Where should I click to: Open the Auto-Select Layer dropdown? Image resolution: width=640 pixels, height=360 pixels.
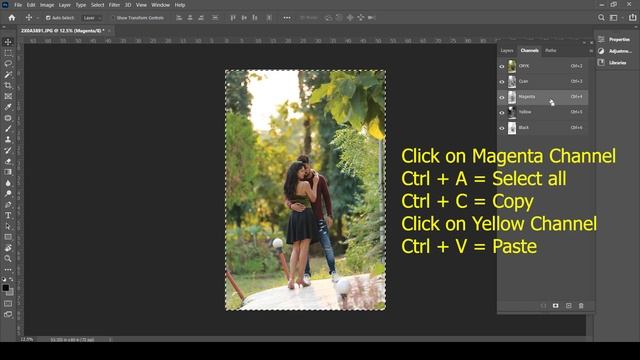pyautogui.click(x=92, y=18)
